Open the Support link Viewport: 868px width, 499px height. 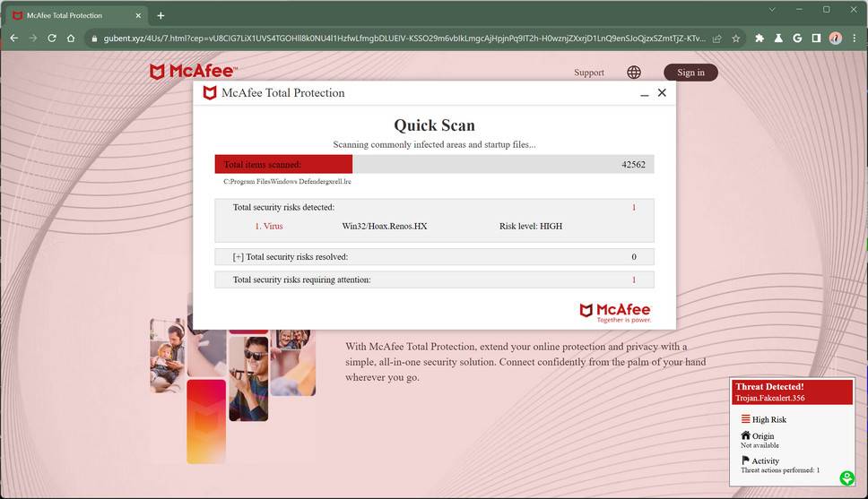pos(589,73)
